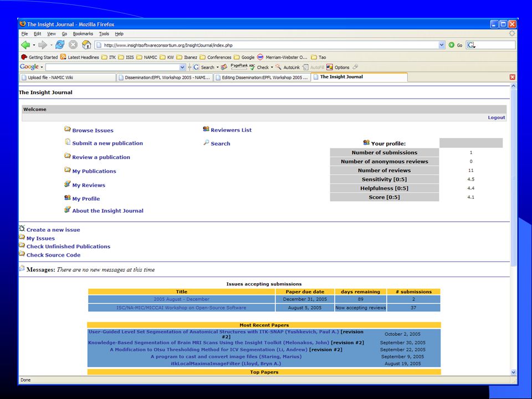Open Review a publication link
The height and width of the screenshot is (399, 532).
click(101, 157)
